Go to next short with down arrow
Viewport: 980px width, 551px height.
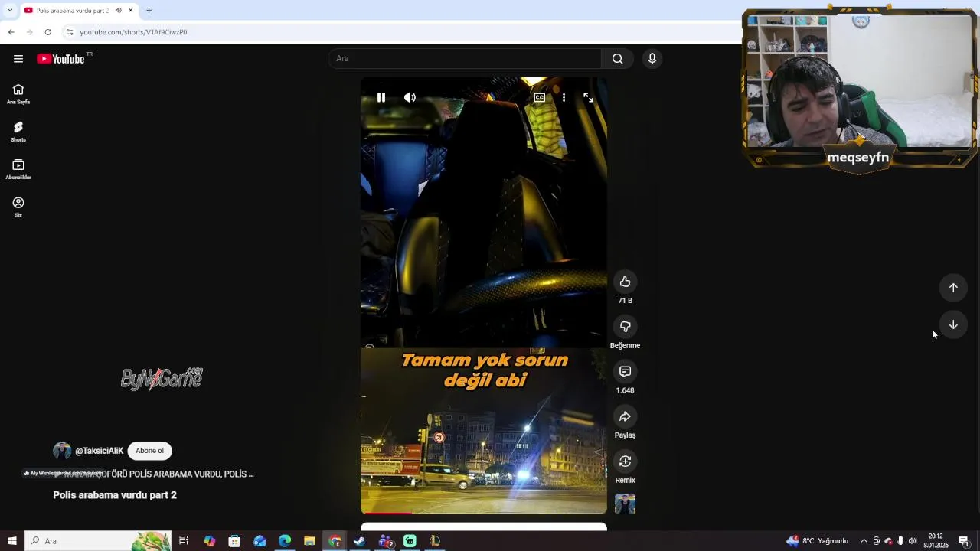(x=953, y=324)
